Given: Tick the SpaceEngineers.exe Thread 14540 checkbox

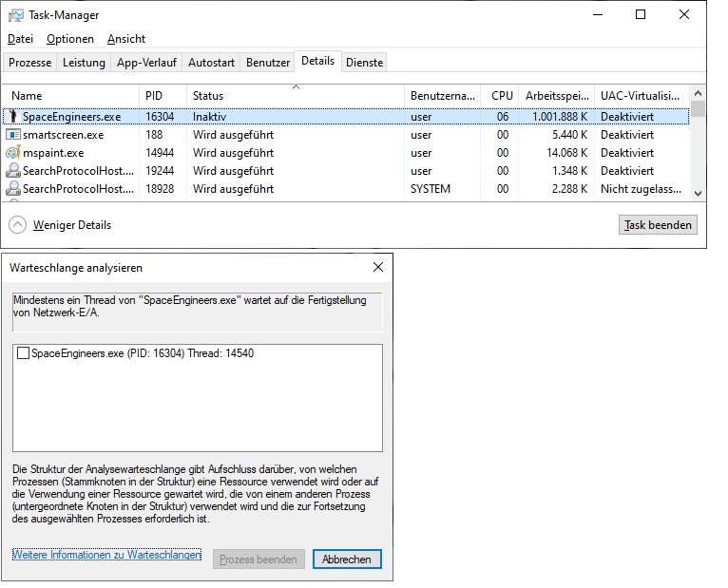Looking at the screenshot, I should click(23, 353).
